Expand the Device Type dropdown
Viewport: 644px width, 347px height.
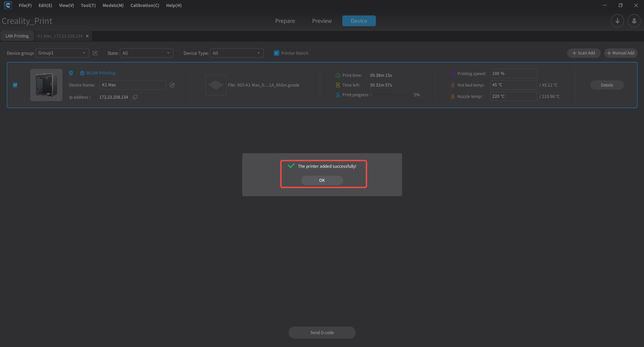(x=237, y=53)
